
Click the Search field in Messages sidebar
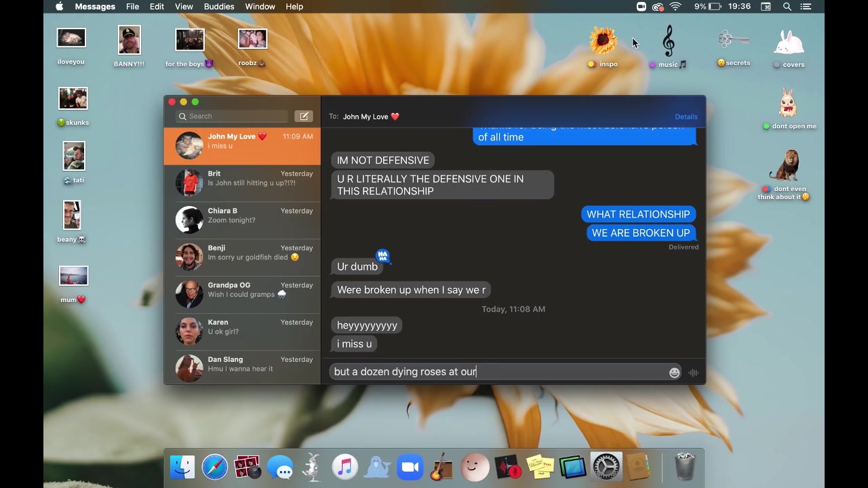pos(232,117)
